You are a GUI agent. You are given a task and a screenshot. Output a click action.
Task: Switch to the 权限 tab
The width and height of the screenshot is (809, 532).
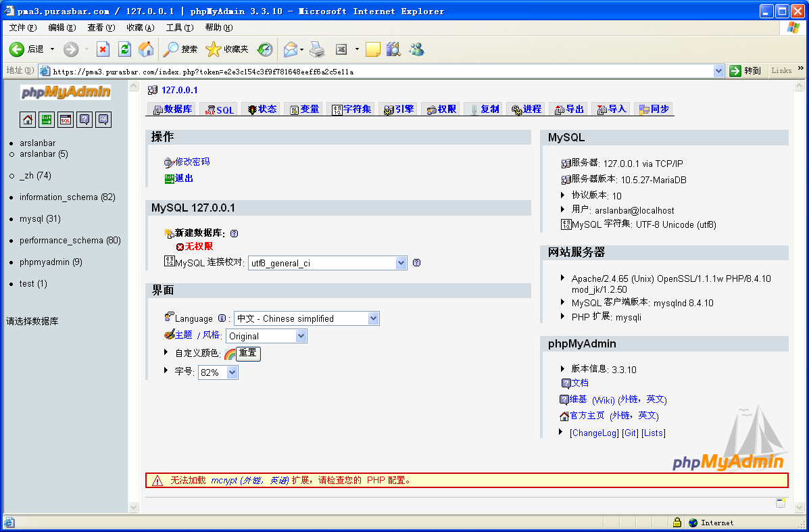tap(441, 109)
